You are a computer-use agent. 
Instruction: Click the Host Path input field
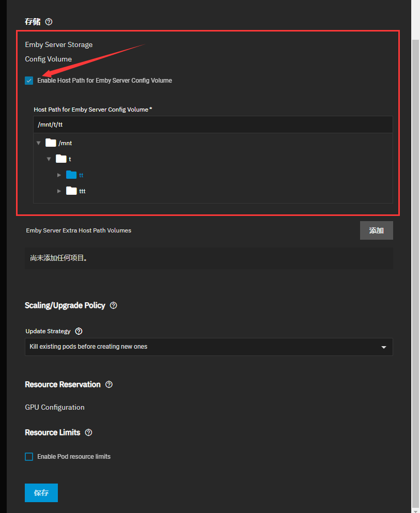click(x=213, y=125)
